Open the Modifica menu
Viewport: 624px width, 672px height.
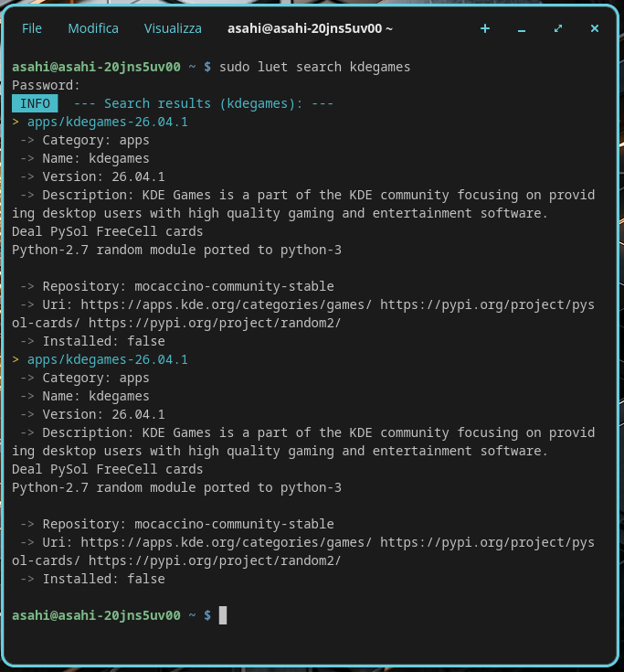click(93, 28)
